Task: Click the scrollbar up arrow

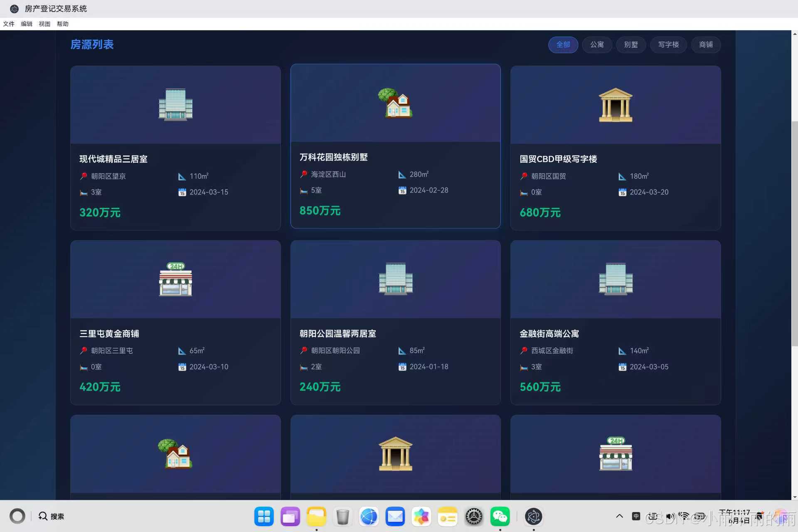Action: (x=794, y=34)
